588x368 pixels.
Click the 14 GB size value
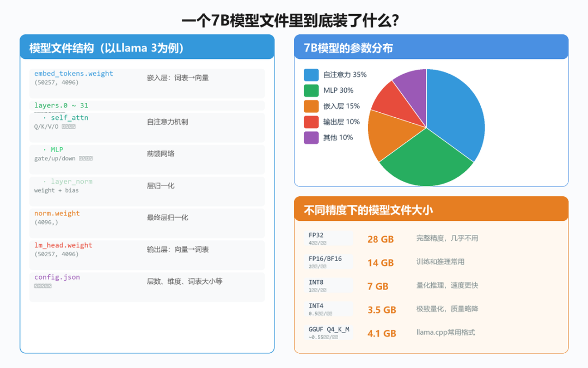(381, 263)
